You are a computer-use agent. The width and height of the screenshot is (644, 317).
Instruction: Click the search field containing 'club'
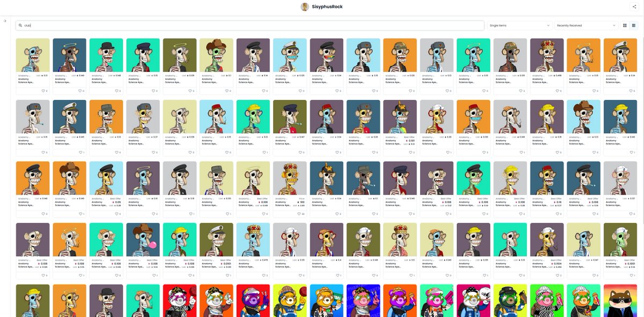[250, 25]
